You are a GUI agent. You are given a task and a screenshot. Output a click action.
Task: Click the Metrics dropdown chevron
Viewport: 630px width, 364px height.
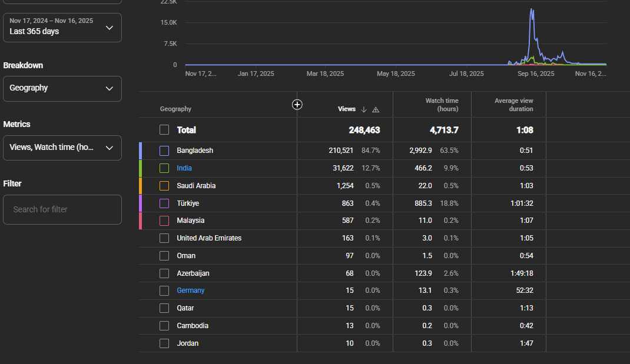[110, 148]
